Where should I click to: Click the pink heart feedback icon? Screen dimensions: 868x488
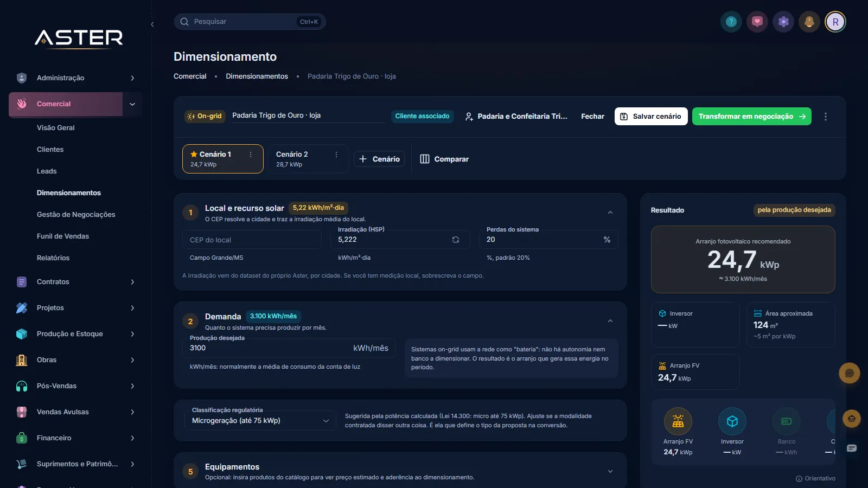[x=757, y=22]
